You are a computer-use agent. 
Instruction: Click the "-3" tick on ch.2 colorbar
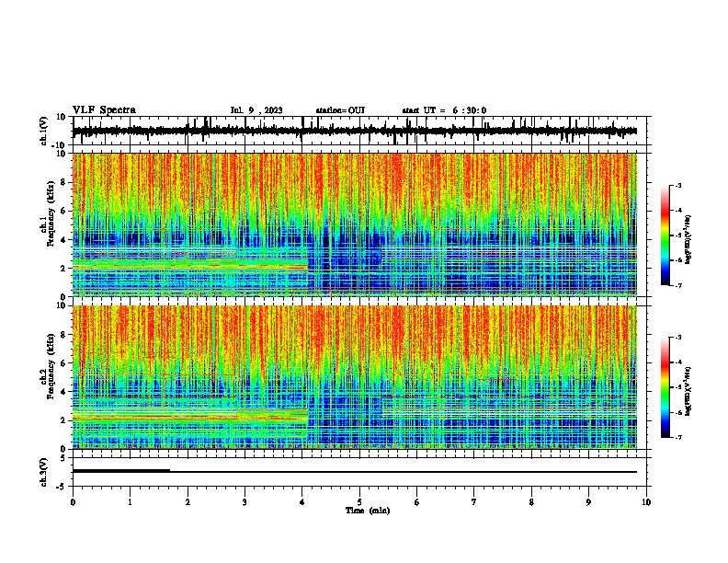678,338
